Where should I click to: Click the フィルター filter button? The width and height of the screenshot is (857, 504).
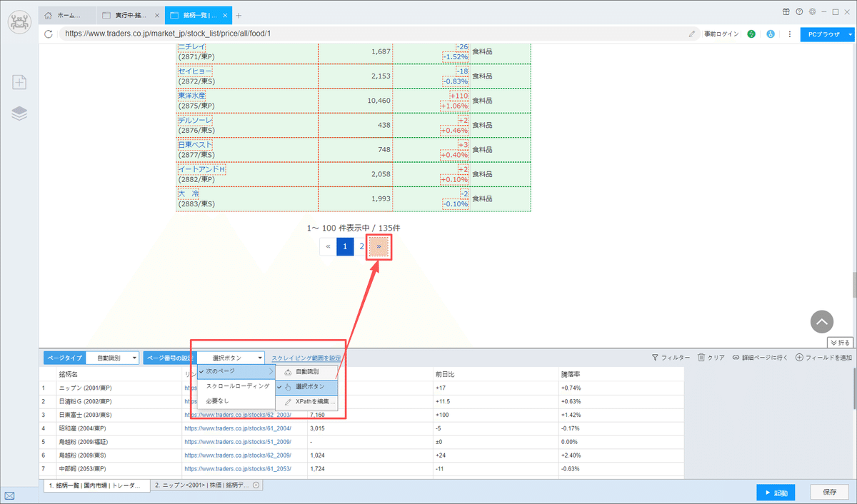(671, 358)
